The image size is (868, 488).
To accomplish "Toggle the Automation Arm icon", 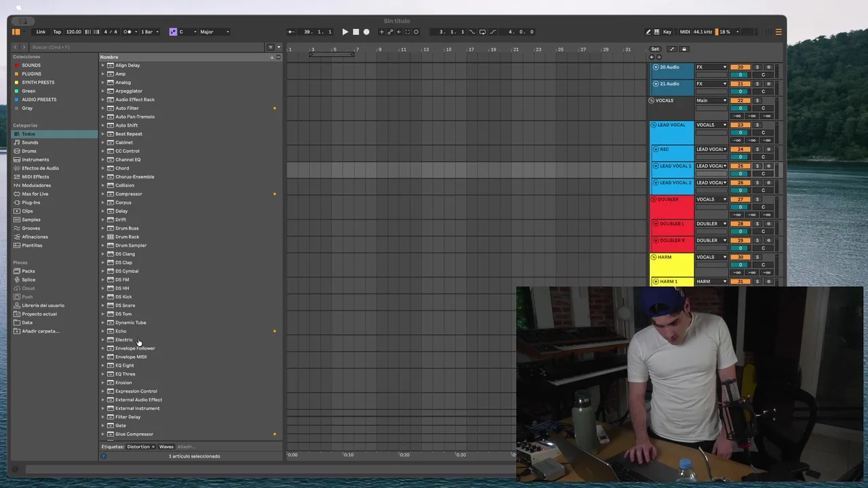I will click(x=390, y=32).
